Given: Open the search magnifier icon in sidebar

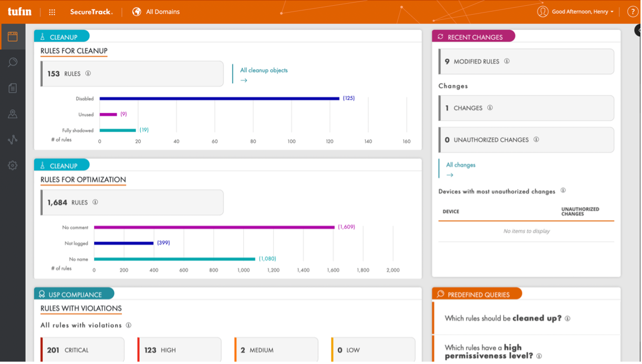Looking at the screenshot, I should [x=13, y=63].
